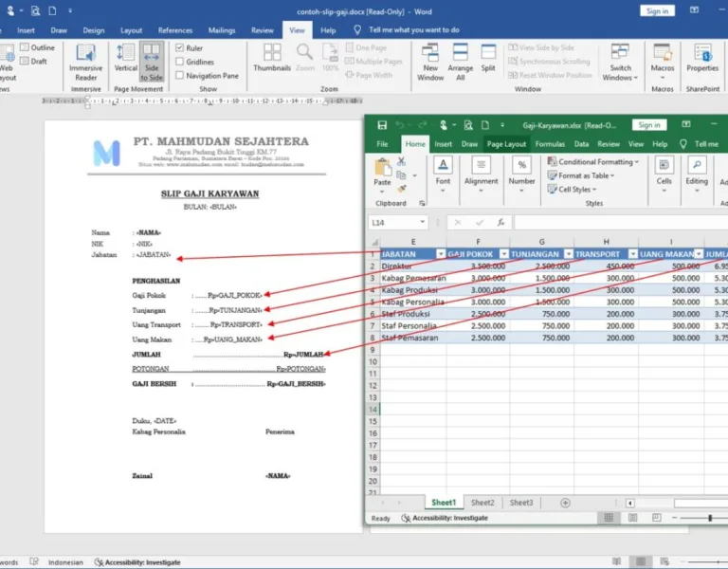The height and width of the screenshot is (569, 728).
Task: Open Number format group in Excel
Action: [521, 174]
